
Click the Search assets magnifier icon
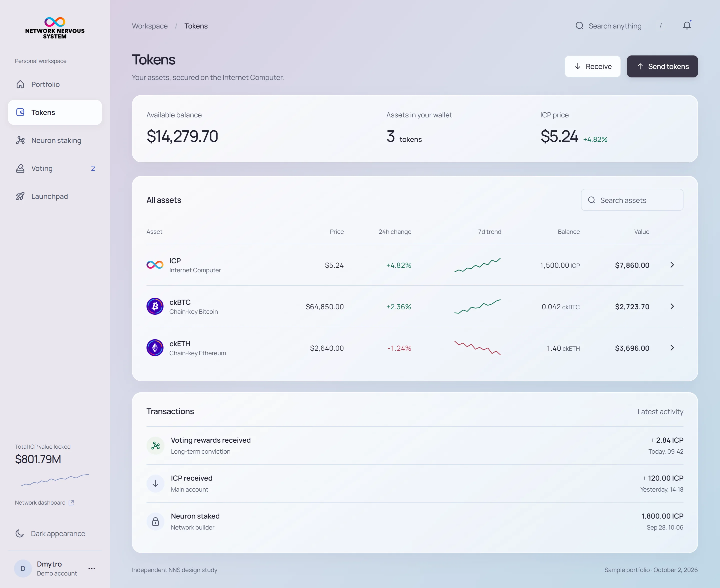point(591,200)
